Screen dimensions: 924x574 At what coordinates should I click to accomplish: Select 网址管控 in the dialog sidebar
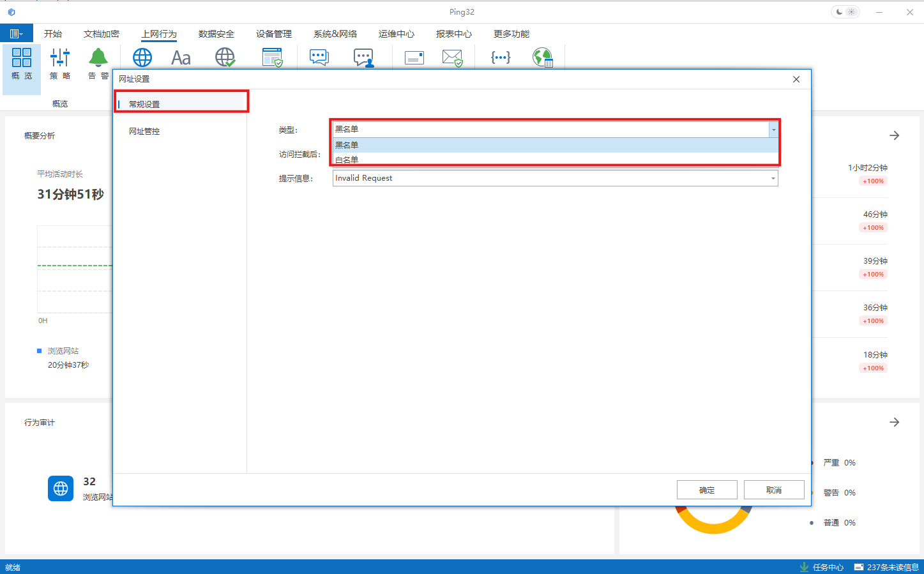(x=144, y=131)
